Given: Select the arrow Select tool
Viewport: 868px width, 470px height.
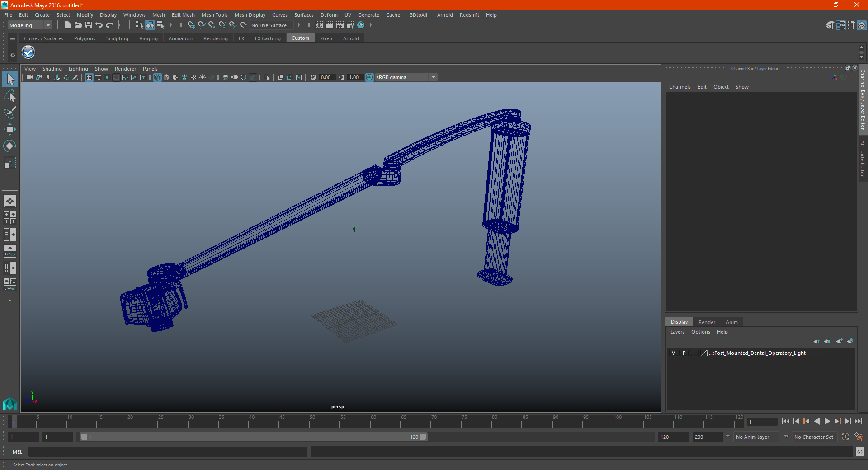Looking at the screenshot, I should pos(10,79).
